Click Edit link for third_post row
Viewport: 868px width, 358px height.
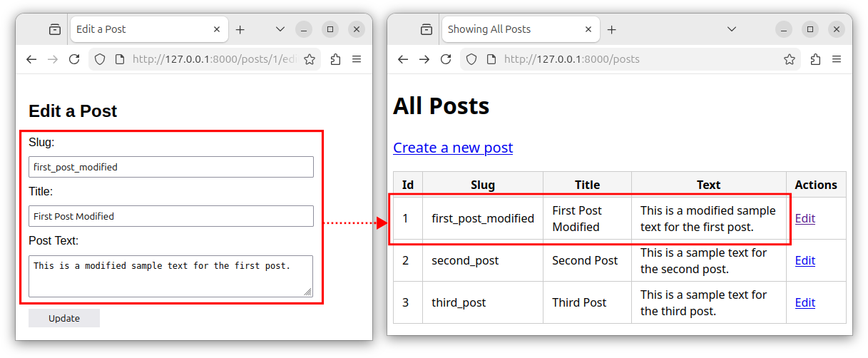(x=805, y=302)
